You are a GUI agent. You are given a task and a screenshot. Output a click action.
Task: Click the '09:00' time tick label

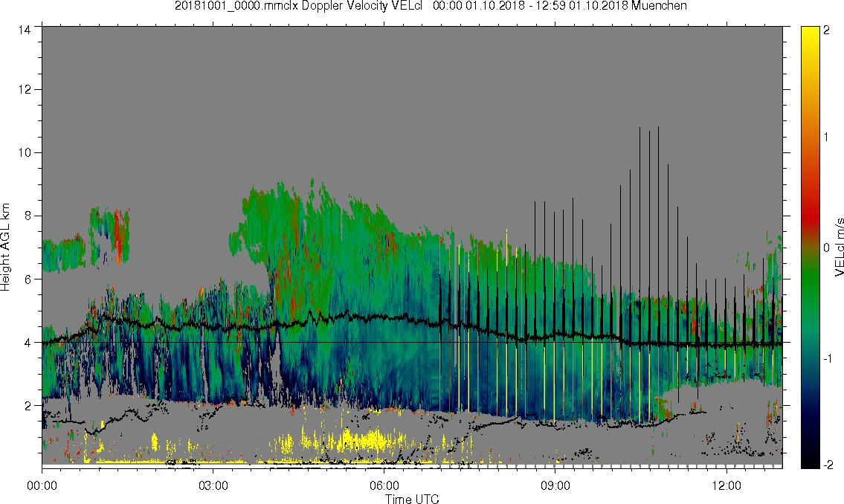[x=555, y=485]
